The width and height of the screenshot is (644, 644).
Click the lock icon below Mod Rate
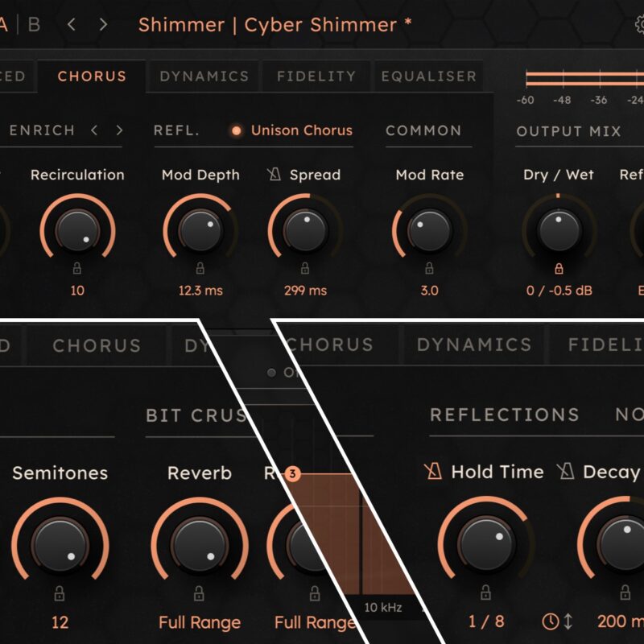coord(429,268)
